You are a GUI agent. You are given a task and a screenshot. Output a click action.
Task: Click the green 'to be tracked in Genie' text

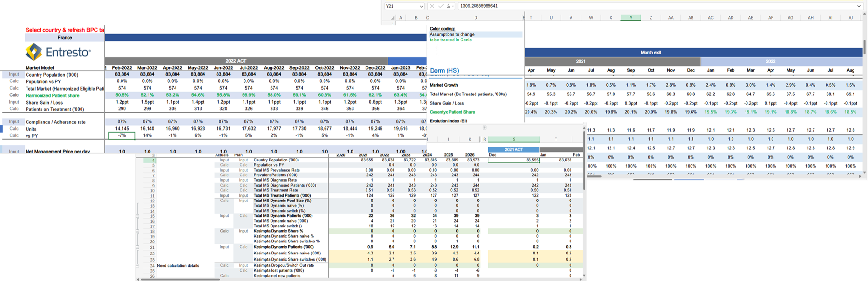(450, 40)
